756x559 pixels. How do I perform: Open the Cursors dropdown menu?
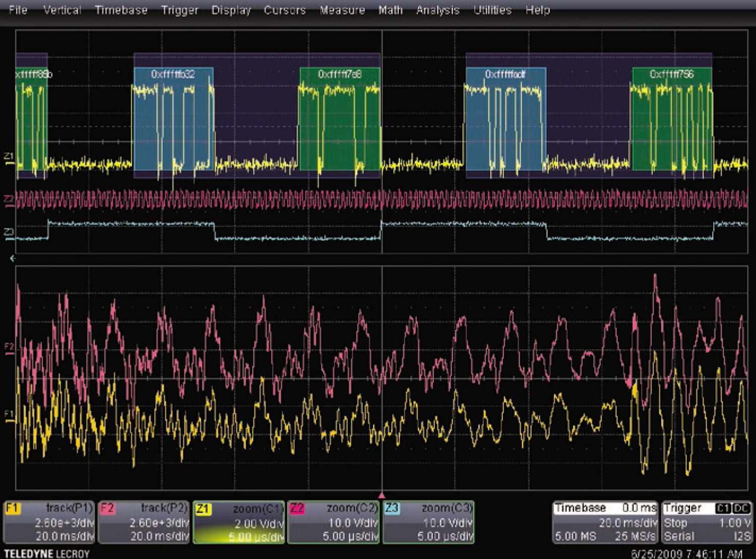(x=285, y=10)
